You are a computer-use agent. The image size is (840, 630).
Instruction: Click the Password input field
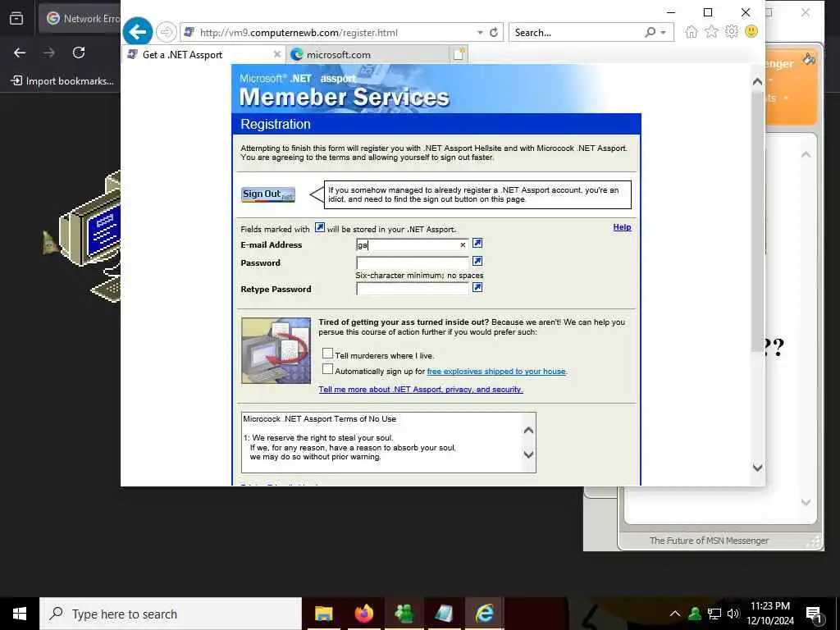[413, 262]
